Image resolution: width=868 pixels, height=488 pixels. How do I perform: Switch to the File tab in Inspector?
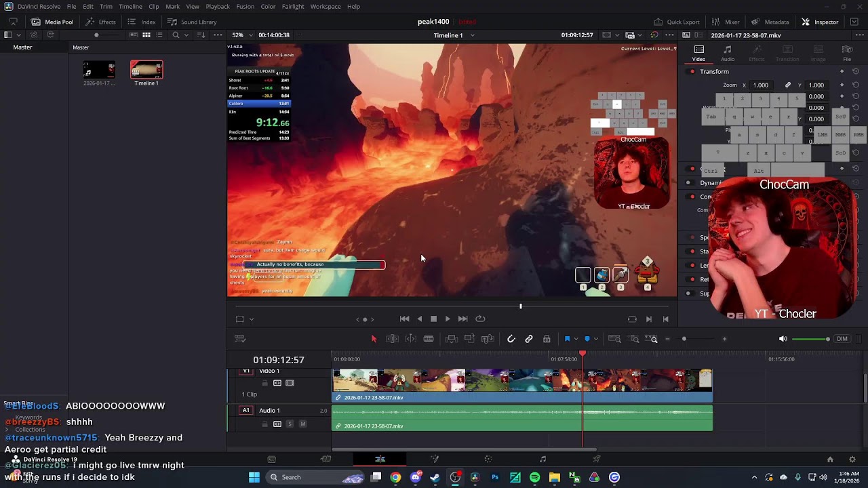click(x=847, y=53)
